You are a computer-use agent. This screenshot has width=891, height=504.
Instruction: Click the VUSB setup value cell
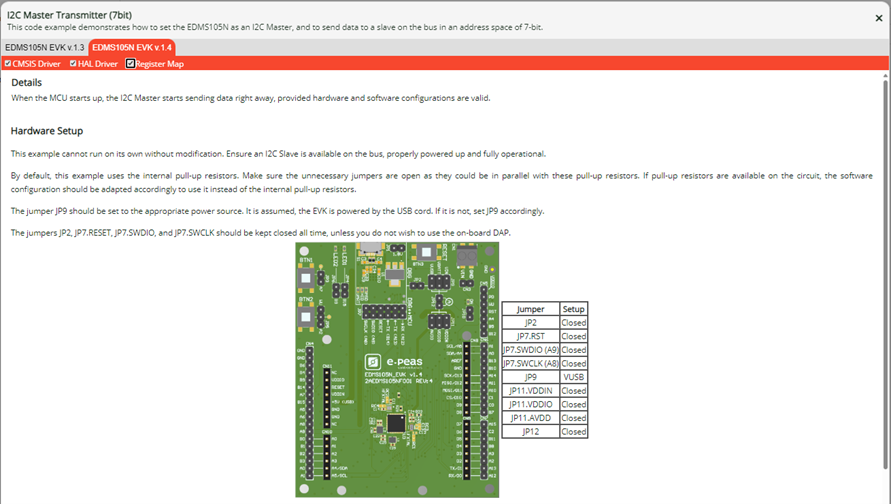point(573,377)
